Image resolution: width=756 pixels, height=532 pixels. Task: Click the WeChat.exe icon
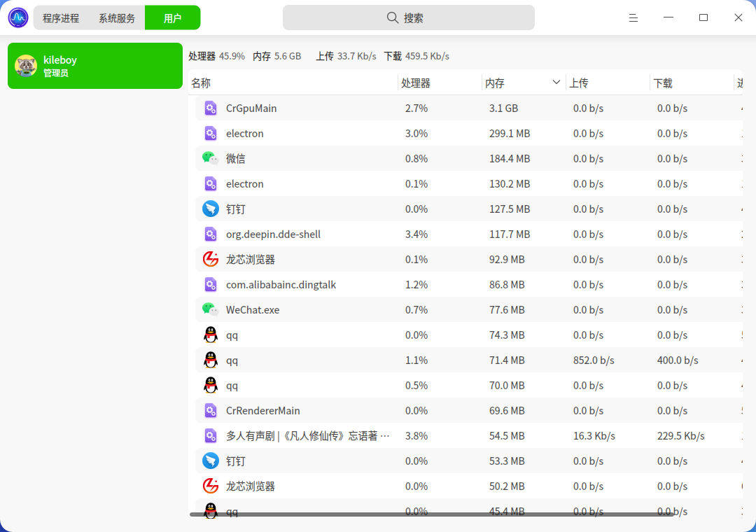click(x=210, y=309)
